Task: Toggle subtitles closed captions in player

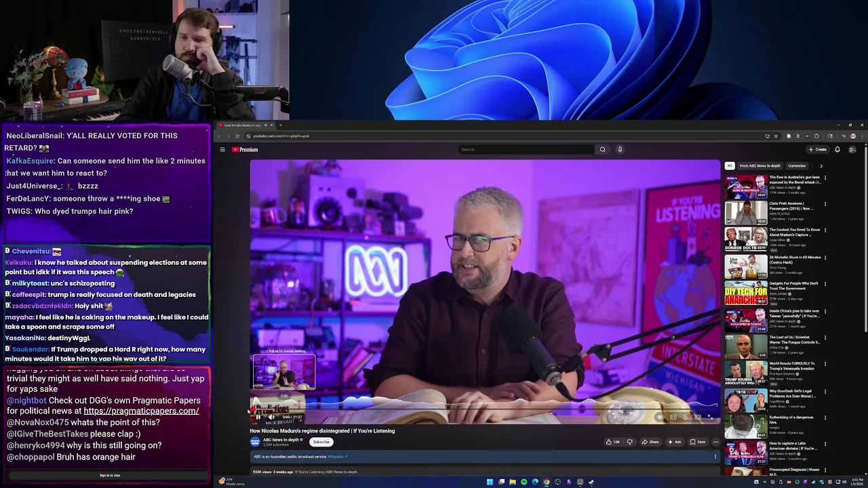Action: (x=673, y=417)
